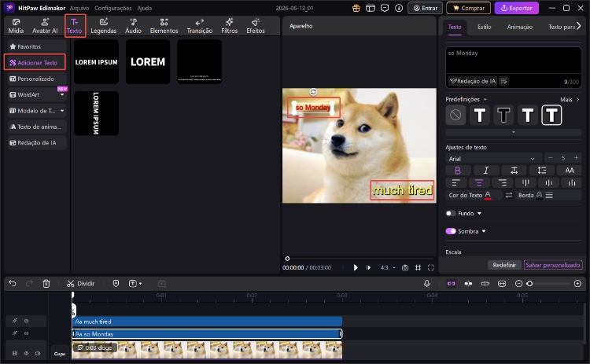Click the Redefinir button
The height and width of the screenshot is (364, 590).
point(504,265)
